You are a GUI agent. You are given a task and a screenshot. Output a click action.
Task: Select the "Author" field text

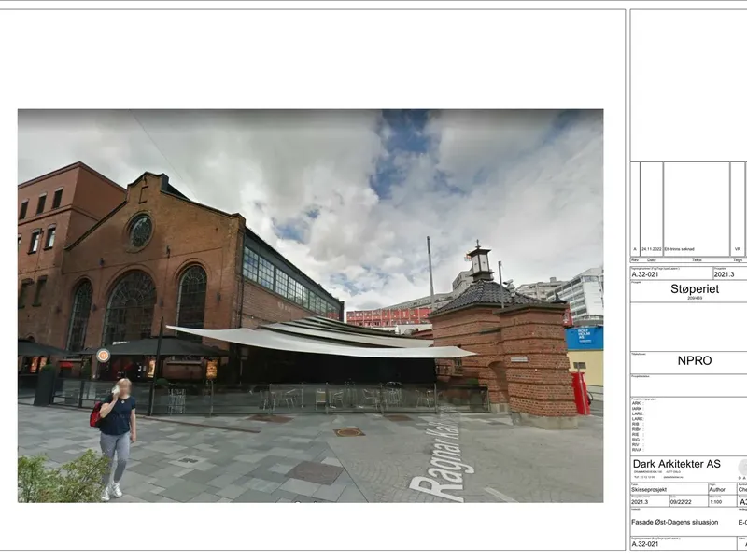[717, 489]
